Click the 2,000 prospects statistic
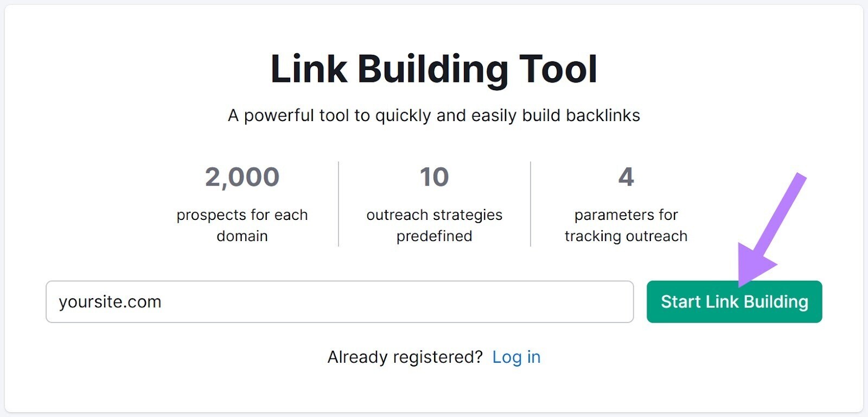This screenshot has height=417, width=868. pyautogui.click(x=241, y=176)
